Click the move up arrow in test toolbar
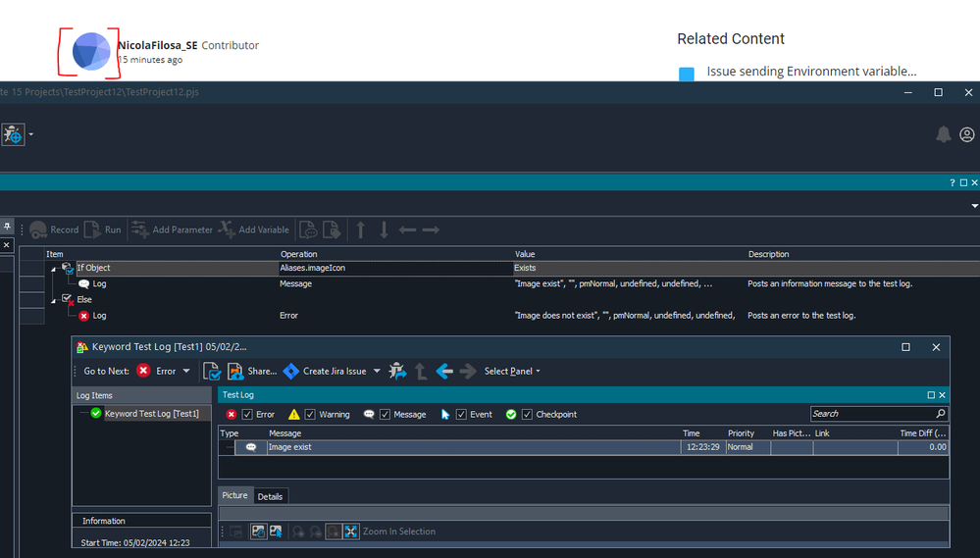 coord(361,229)
